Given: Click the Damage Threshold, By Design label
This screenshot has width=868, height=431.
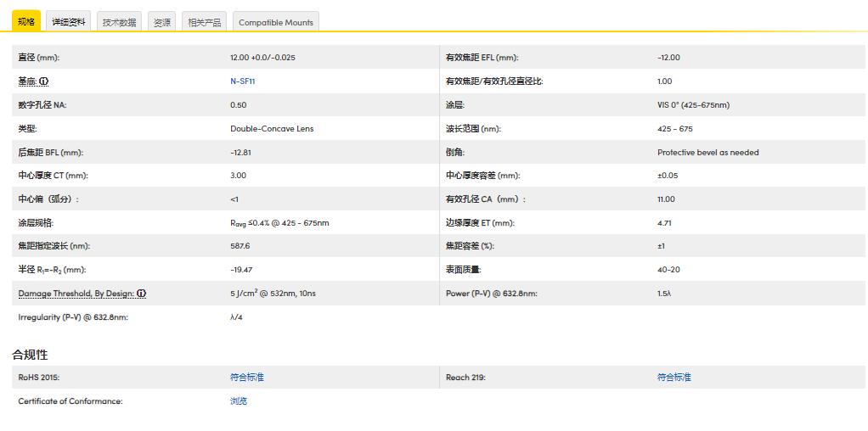Looking at the screenshot, I should (76, 294).
